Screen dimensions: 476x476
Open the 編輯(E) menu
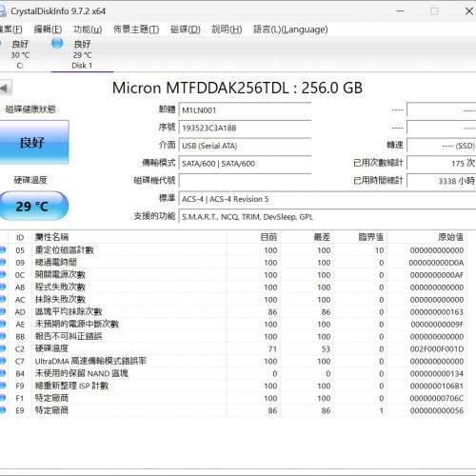click(x=48, y=30)
